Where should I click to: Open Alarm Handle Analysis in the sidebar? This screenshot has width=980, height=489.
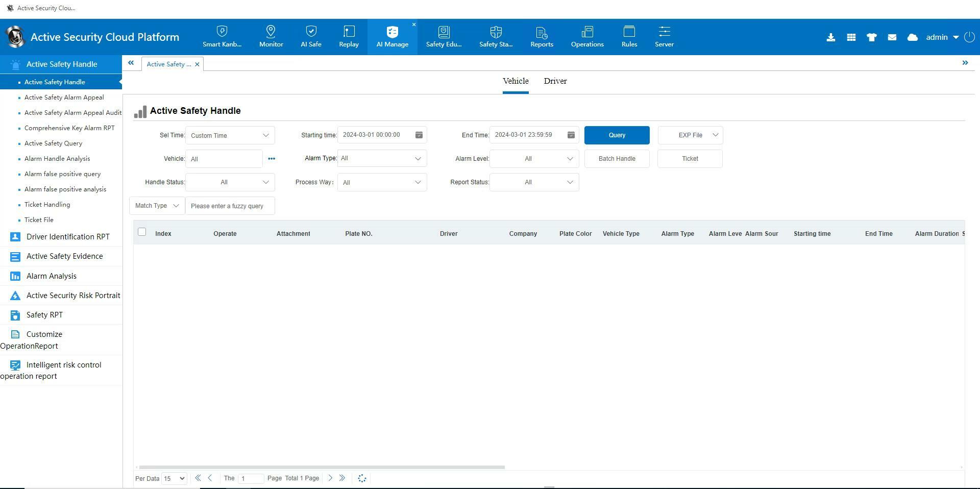(57, 159)
